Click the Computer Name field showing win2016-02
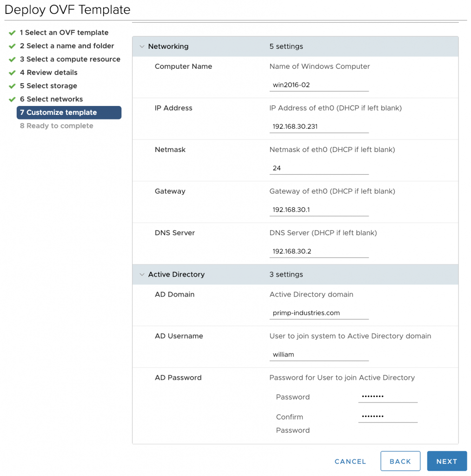This screenshot has height=476, width=471. click(x=319, y=85)
